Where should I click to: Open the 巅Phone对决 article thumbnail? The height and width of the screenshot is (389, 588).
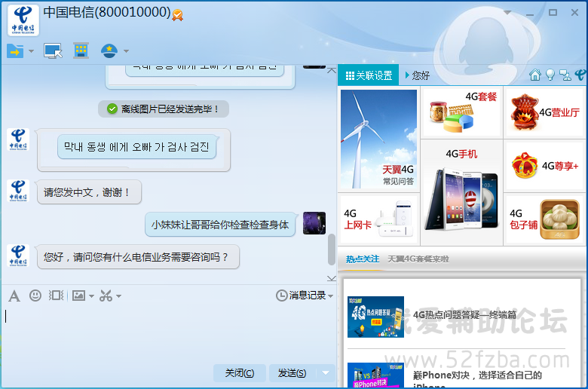(375, 375)
